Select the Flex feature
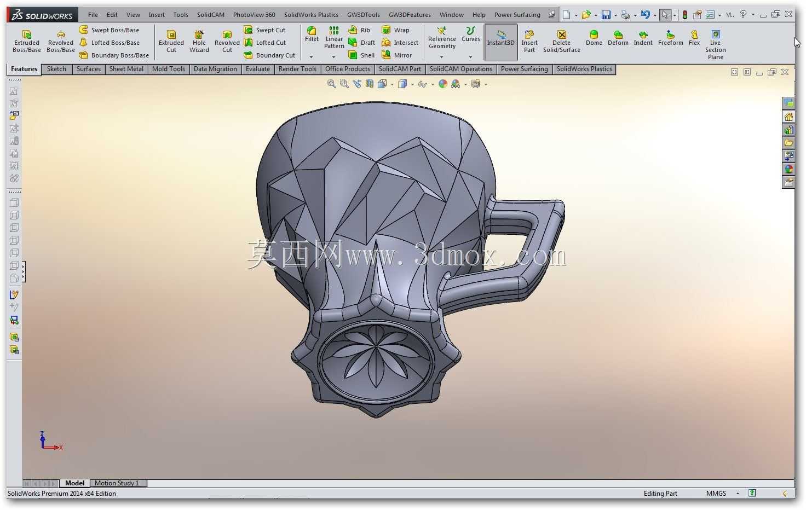This screenshot has height=510, width=812. pos(694,38)
